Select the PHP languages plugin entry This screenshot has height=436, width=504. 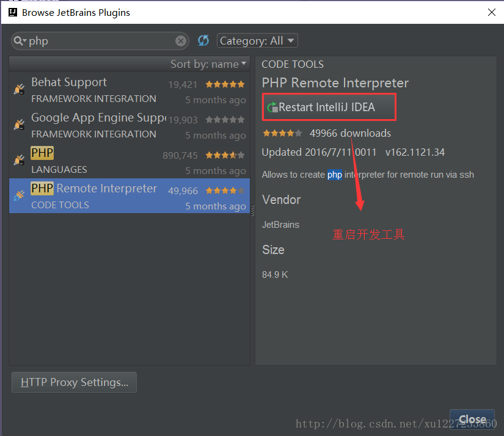[130, 161]
